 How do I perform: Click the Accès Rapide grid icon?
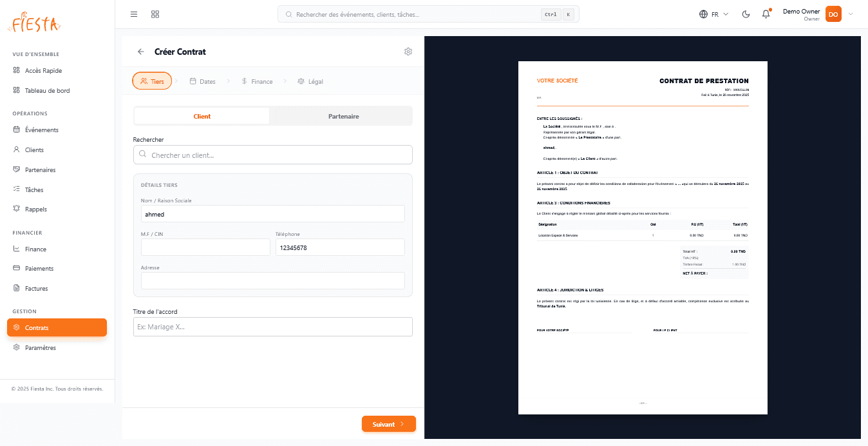click(17, 70)
